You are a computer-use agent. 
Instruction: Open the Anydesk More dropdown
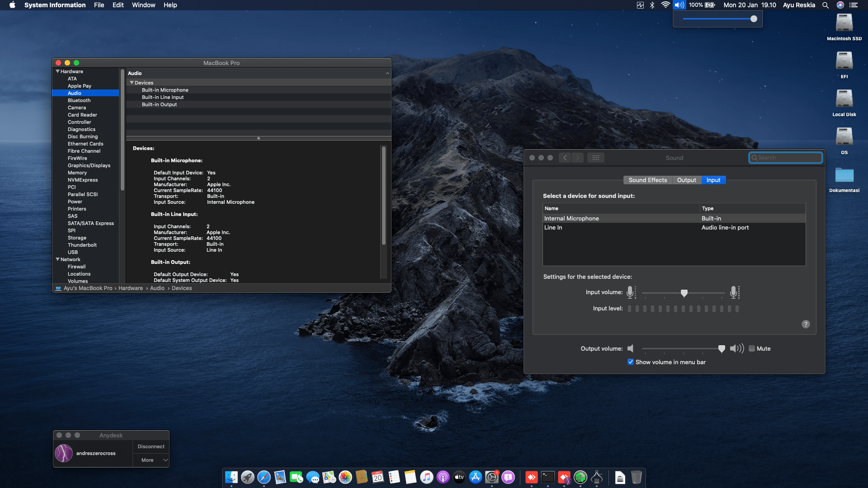pyautogui.click(x=151, y=460)
